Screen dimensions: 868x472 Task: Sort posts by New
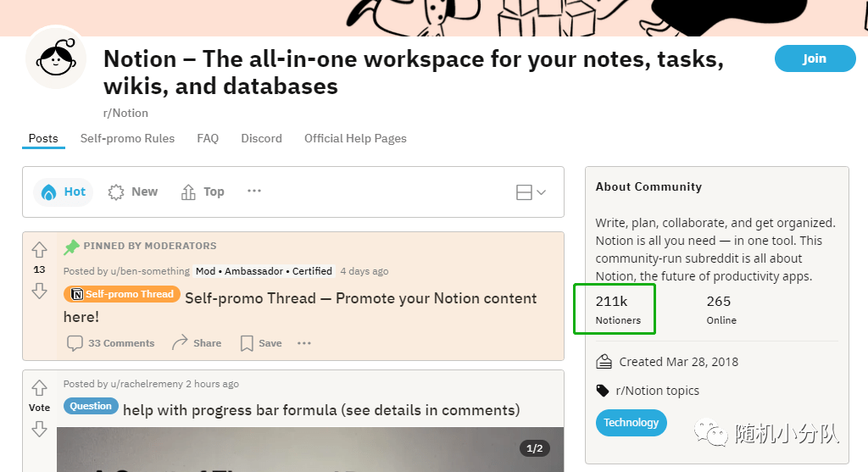(133, 192)
